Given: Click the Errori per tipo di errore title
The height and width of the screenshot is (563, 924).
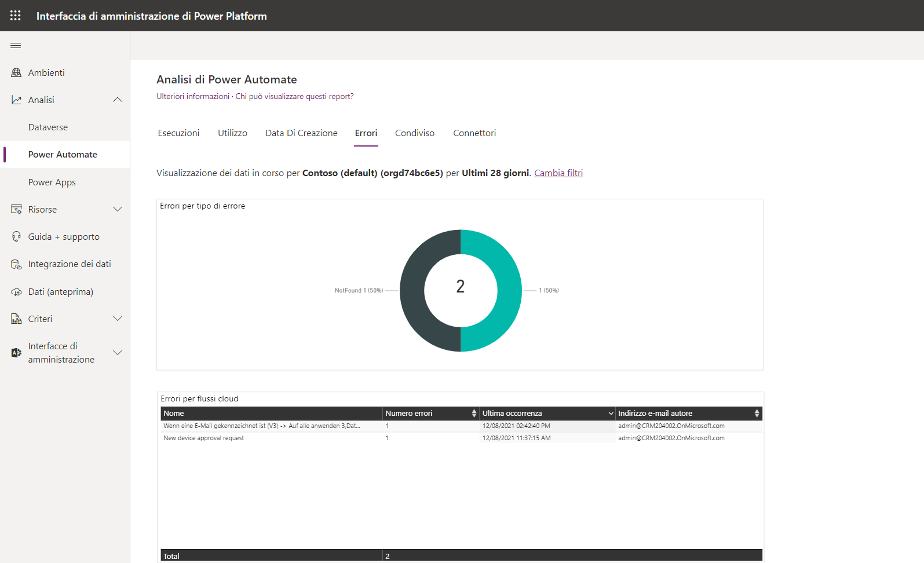Looking at the screenshot, I should click(x=203, y=206).
